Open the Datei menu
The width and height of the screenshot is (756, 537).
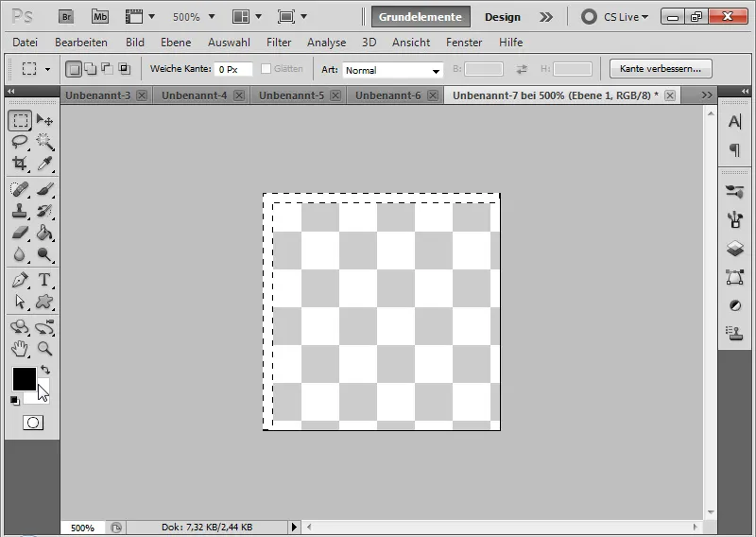pos(26,43)
